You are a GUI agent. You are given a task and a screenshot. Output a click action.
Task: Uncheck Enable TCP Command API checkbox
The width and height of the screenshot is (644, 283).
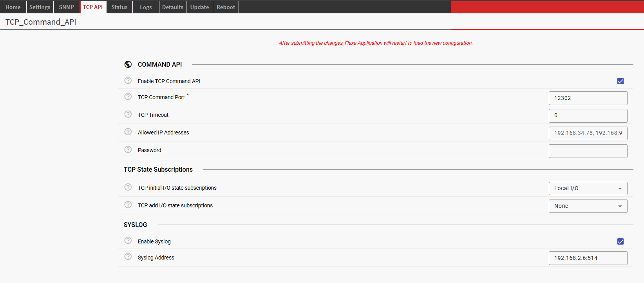click(x=620, y=81)
